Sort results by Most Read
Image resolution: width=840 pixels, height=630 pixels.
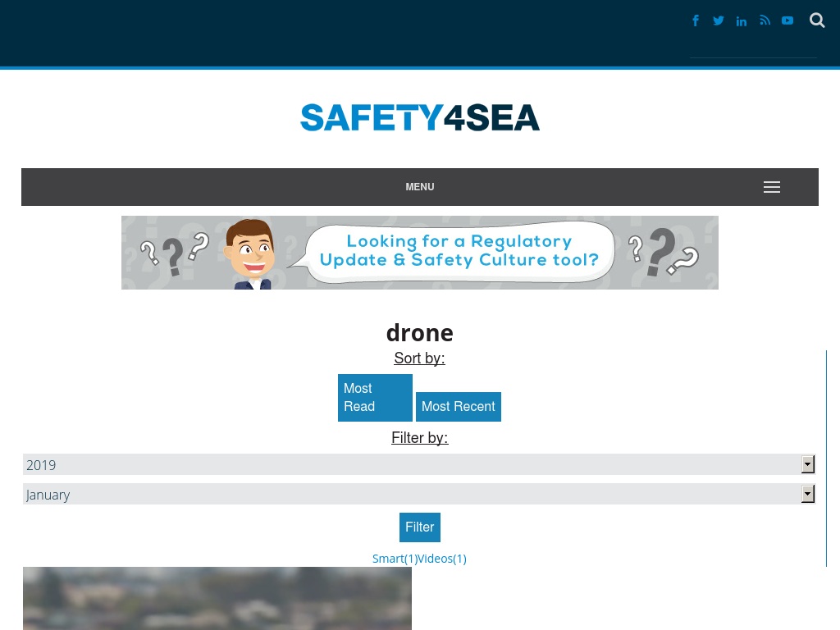coord(375,398)
